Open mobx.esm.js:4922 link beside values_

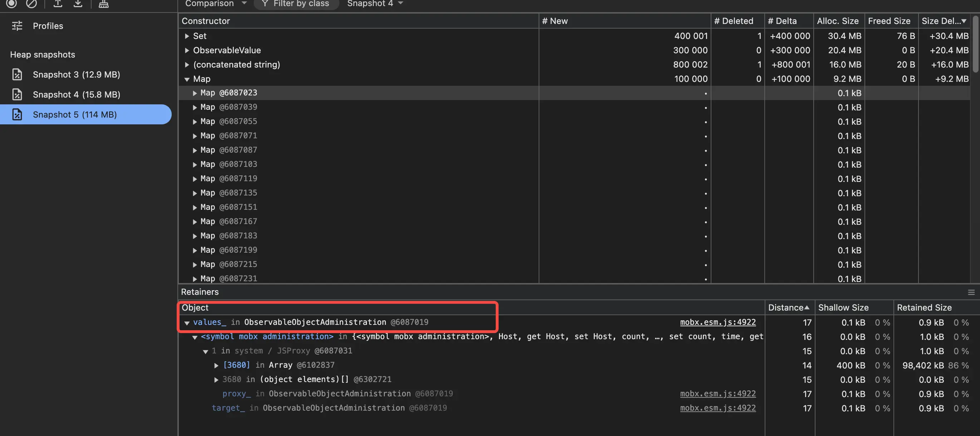[717, 322]
